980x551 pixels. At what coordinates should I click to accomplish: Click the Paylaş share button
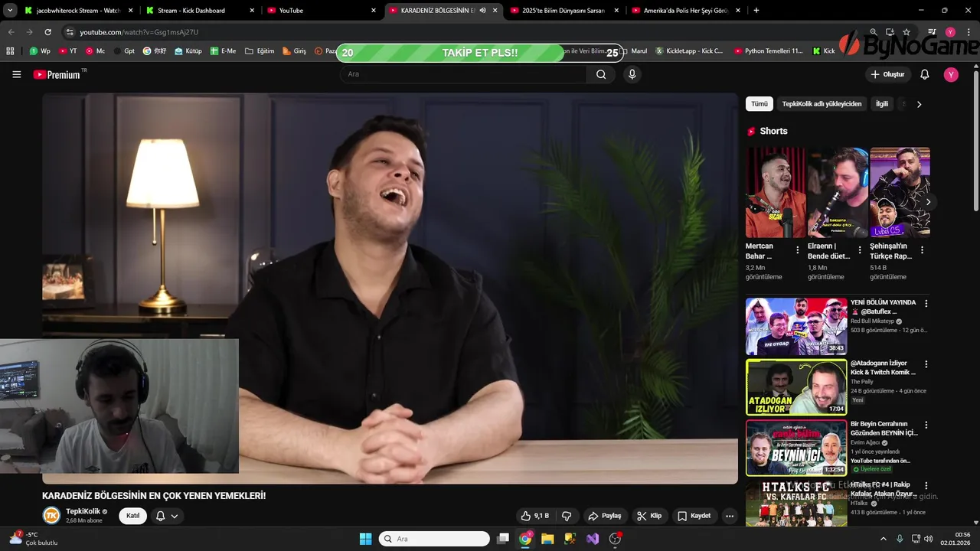[604, 516]
